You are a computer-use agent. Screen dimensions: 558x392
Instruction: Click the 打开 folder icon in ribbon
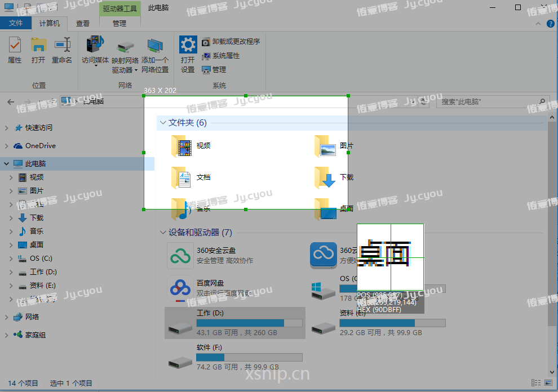tap(38, 45)
